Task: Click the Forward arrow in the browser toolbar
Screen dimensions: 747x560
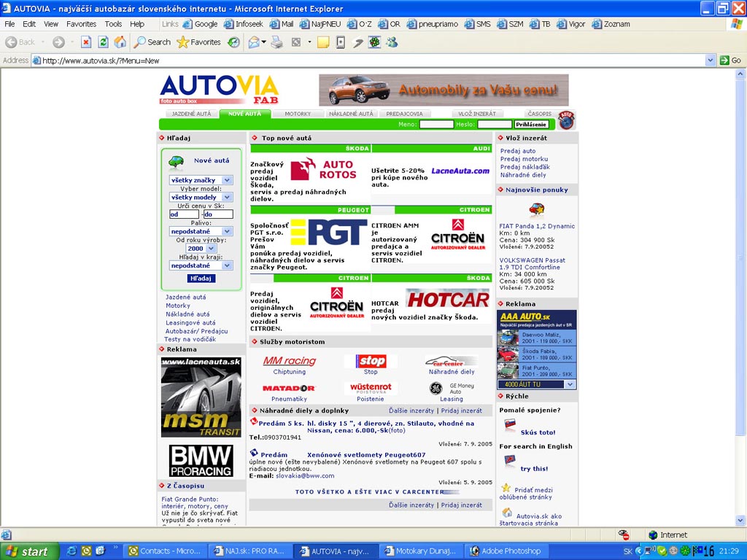Action: (58, 42)
